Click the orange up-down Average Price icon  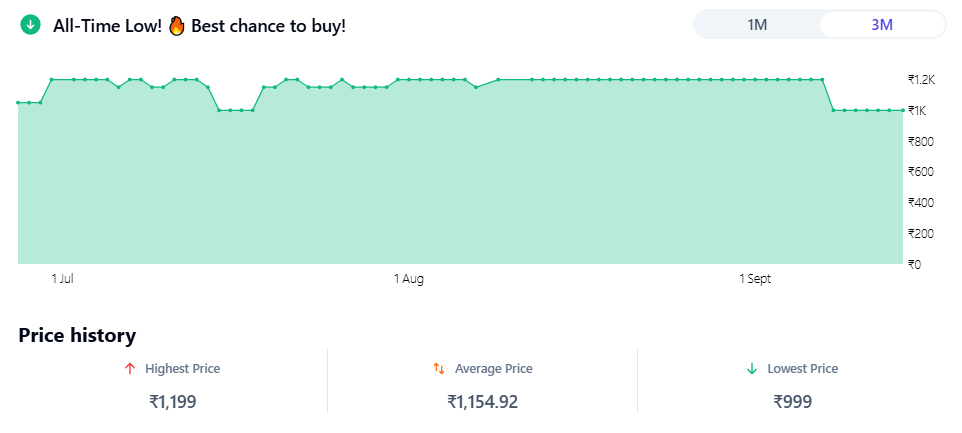pos(439,369)
